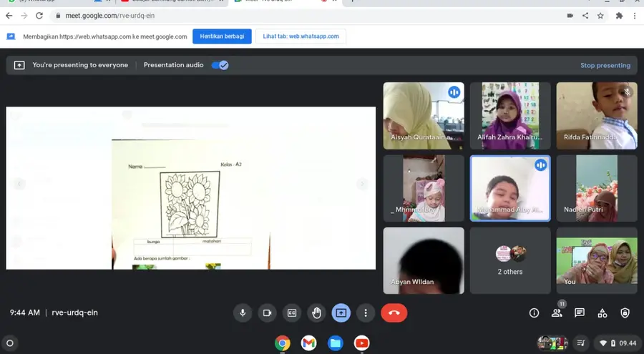Open activities shapes icon
This screenshot has width=644, height=354.
click(602, 313)
